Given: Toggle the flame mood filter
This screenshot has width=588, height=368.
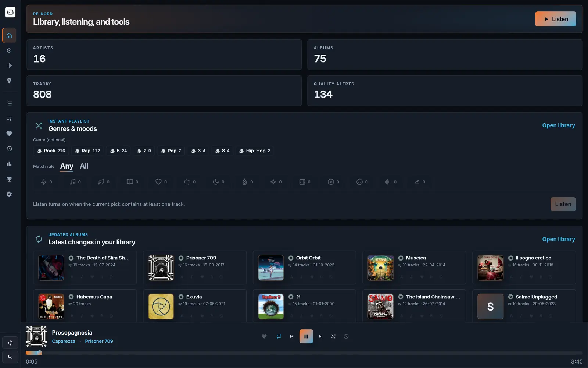Looking at the screenshot, I should 247,182.
